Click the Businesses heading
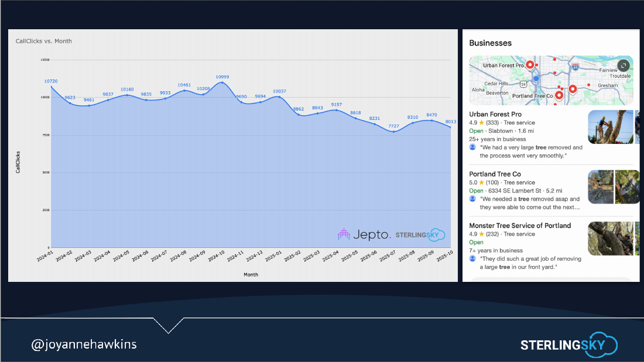The image size is (644, 362). point(491,43)
